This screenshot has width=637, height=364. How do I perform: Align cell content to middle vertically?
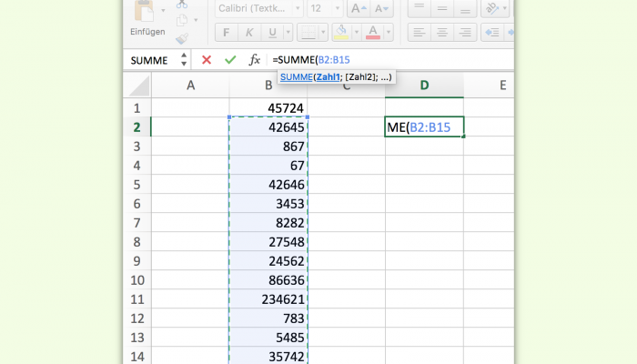[x=442, y=8]
